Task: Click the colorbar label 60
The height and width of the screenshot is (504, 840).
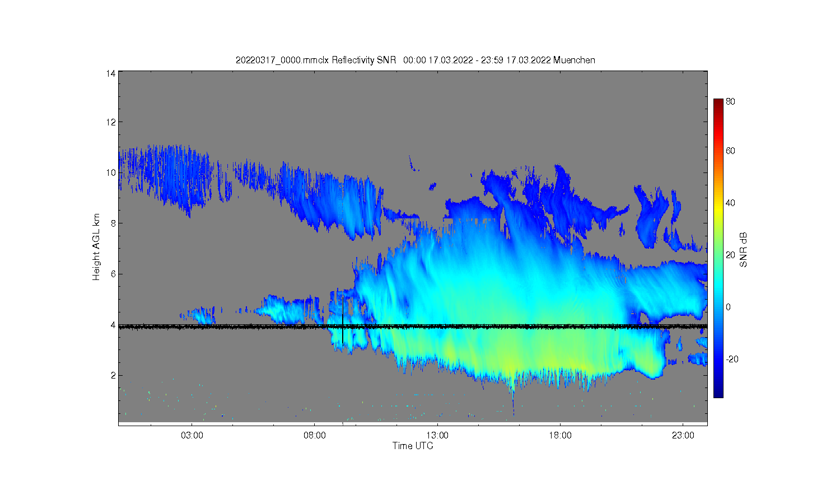Action: click(x=730, y=151)
